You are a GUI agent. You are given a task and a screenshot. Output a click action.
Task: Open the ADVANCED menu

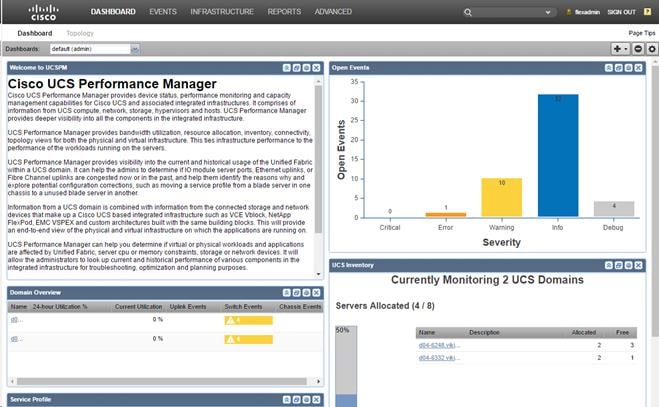333,12
